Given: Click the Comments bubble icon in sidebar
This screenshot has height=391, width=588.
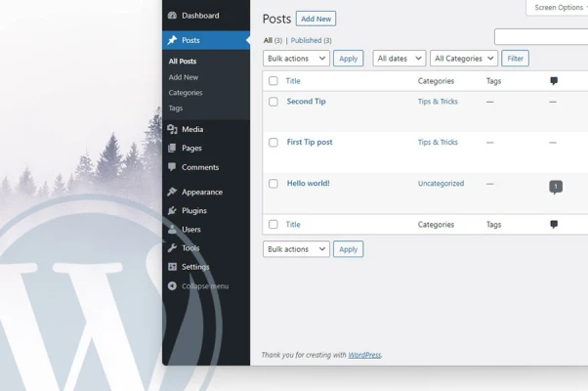Looking at the screenshot, I should tap(172, 167).
